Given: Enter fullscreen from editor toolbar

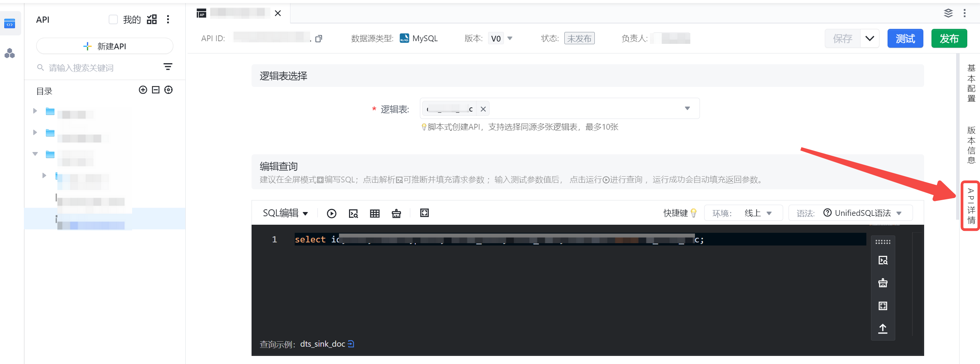Looking at the screenshot, I should point(425,213).
